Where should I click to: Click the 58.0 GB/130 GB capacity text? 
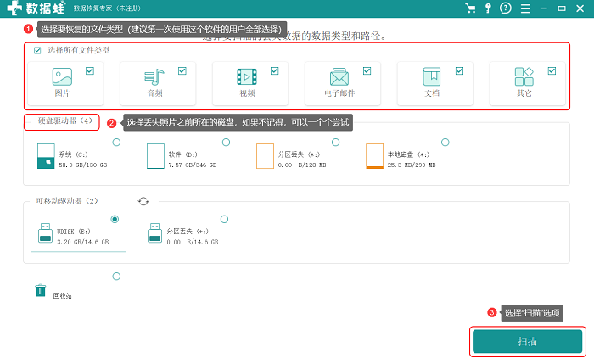83,165
